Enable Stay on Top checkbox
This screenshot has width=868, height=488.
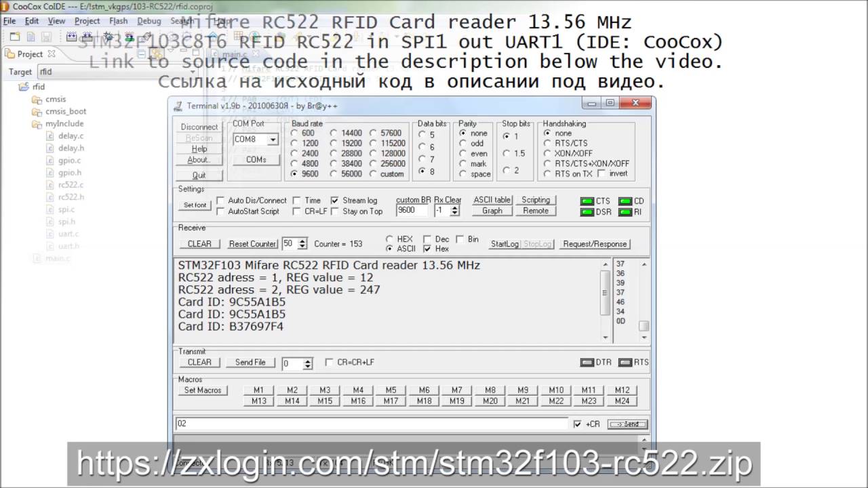pos(335,211)
